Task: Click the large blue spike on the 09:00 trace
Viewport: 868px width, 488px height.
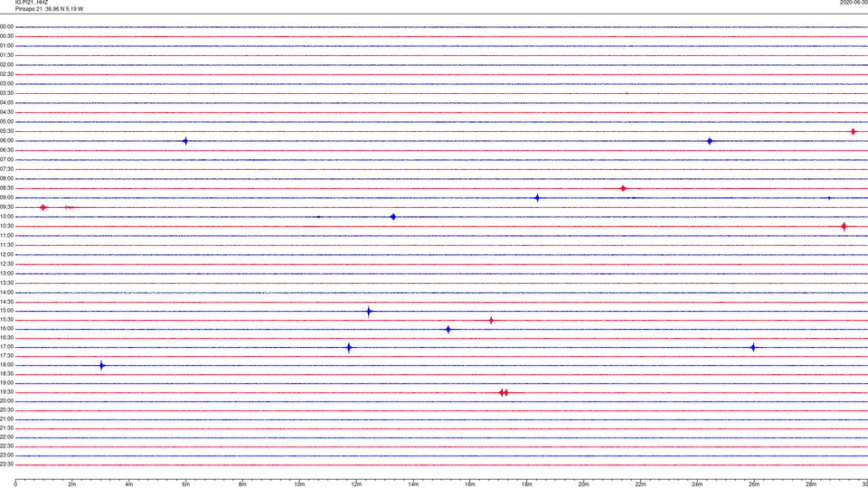Action: 537,198
